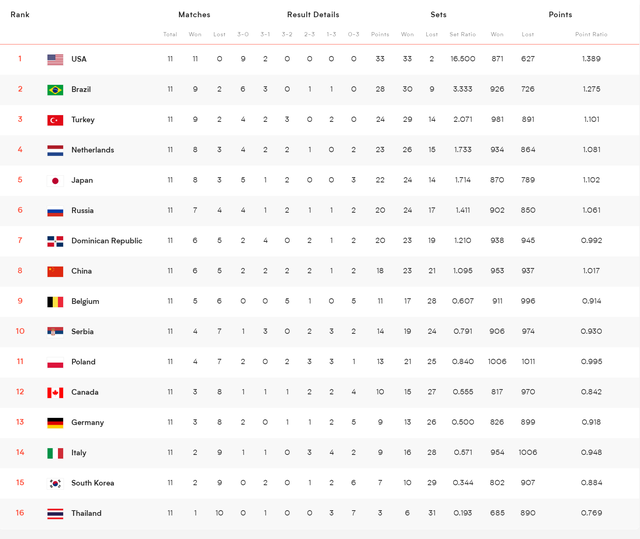The height and width of the screenshot is (539, 640).
Task: Click the Matches column group header
Action: click(194, 15)
